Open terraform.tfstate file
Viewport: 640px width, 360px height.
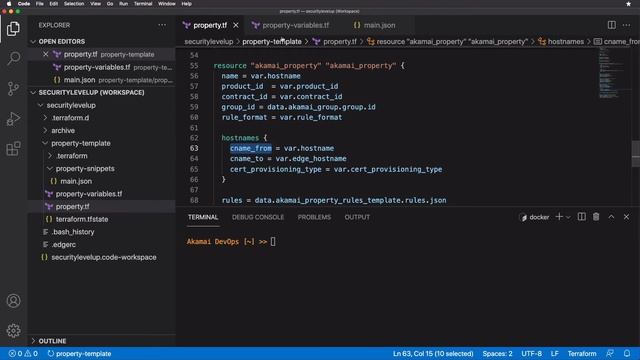(101, 219)
